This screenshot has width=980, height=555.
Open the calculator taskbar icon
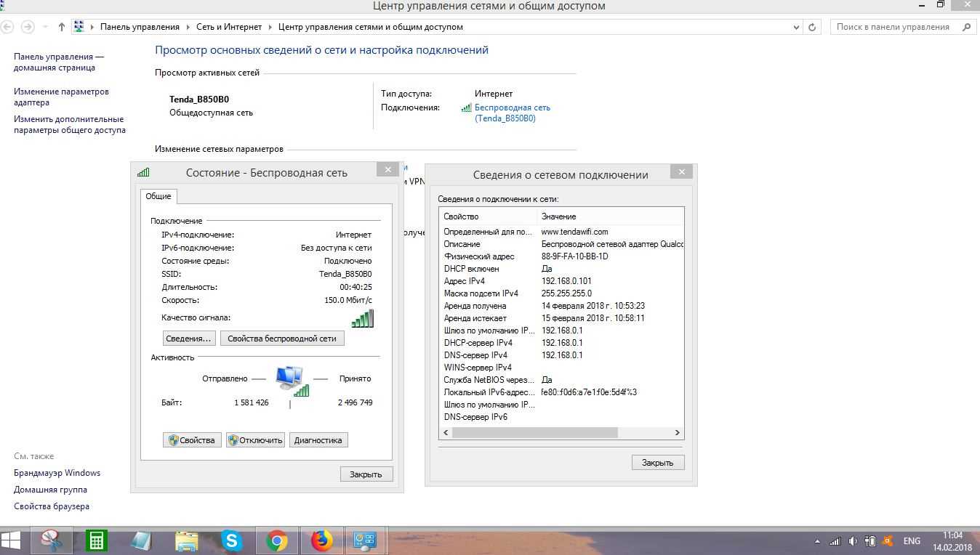coord(96,540)
